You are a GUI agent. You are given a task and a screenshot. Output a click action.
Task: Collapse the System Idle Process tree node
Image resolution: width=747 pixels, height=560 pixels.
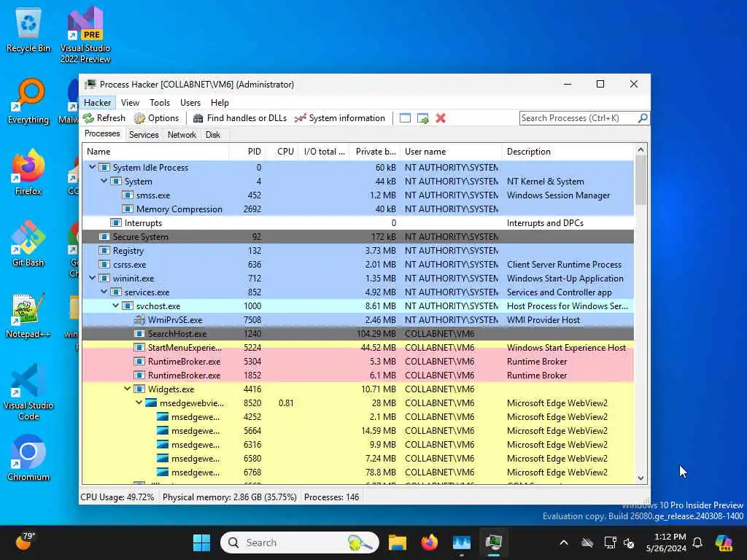pyautogui.click(x=93, y=167)
